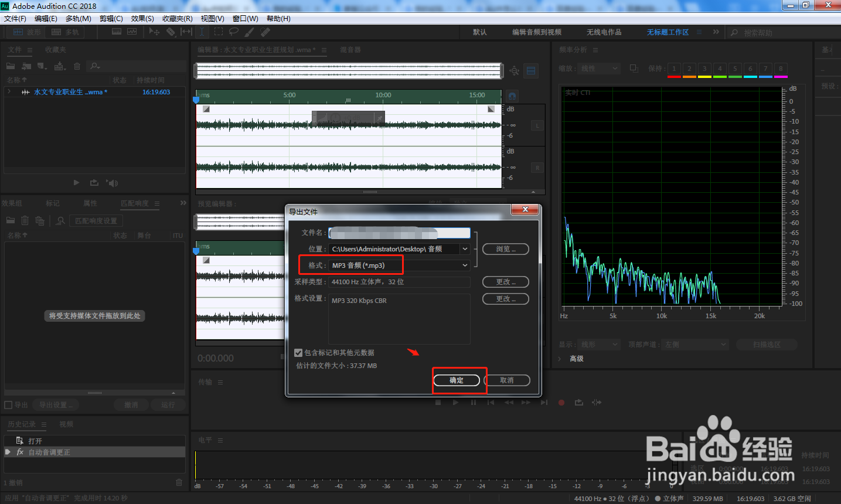Toggle right channel R button
The image size is (841, 504).
[537, 168]
